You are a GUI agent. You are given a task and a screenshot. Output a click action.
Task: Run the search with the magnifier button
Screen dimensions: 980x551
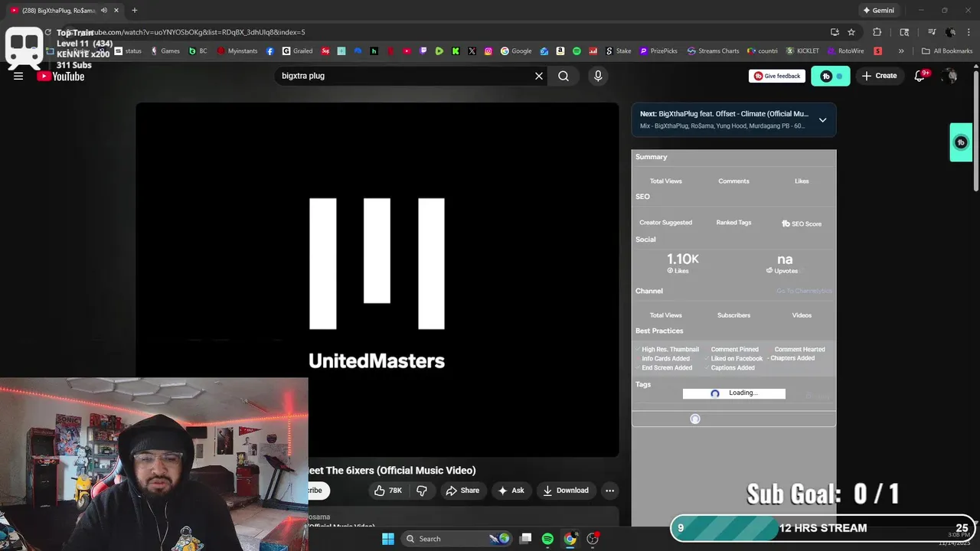[x=563, y=76]
